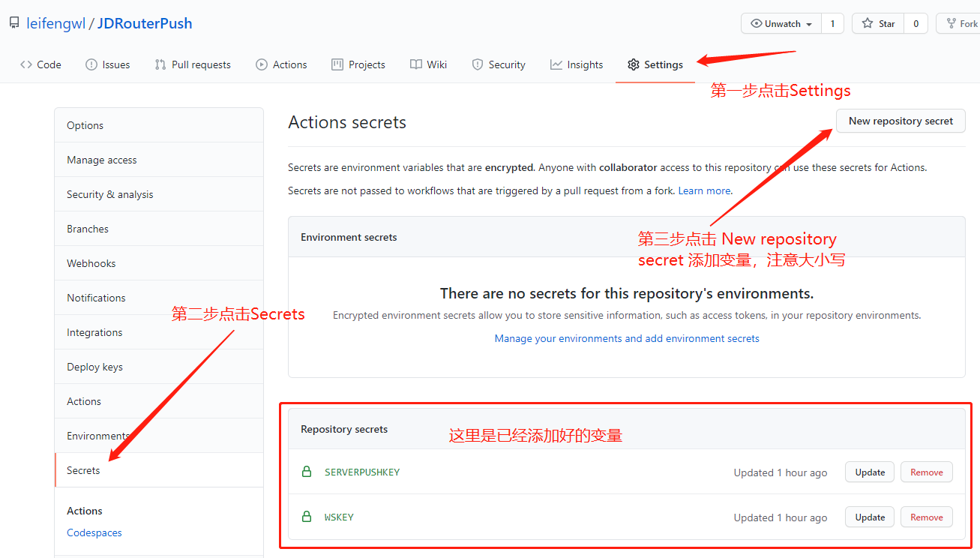980x558 pixels.
Task: Click the New repository secret button
Action: [901, 121]
